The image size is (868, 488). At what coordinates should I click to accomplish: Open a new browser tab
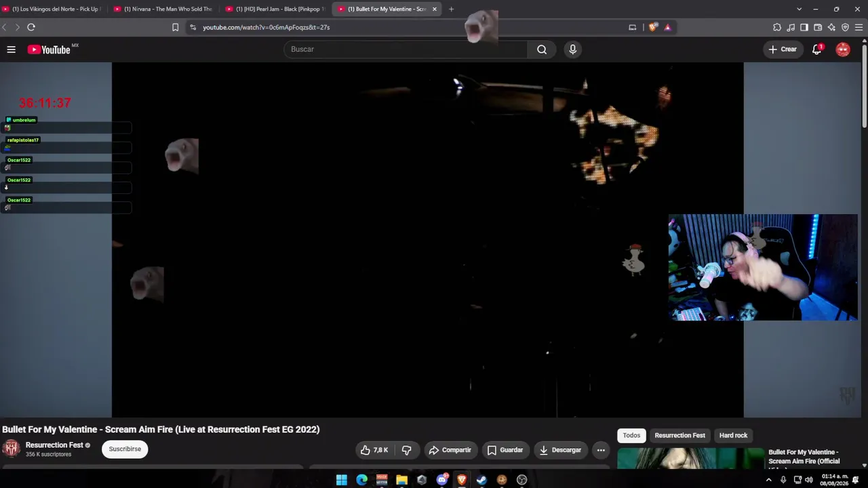[452, 9]
